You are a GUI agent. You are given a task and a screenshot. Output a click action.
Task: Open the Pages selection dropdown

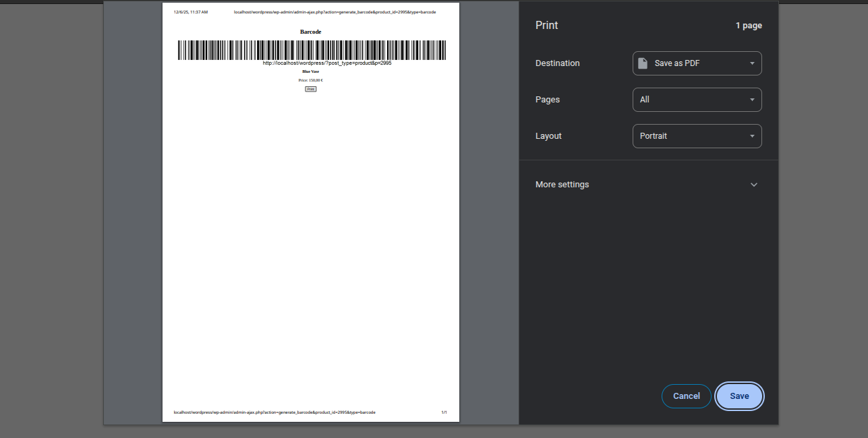coord(697,99)
